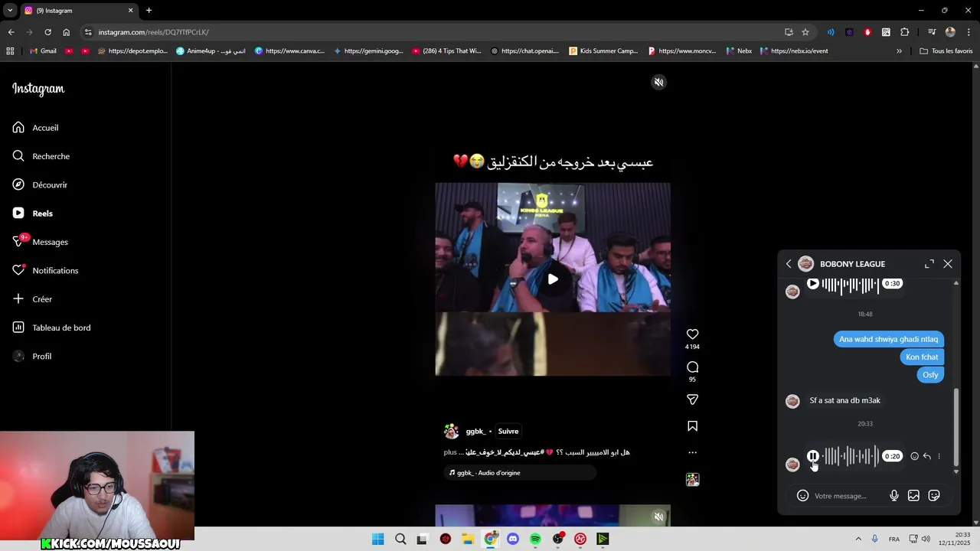Go back from the BOBONY LEAGUE chat
This screenshot has height=551, width=980.
point(789,264)
